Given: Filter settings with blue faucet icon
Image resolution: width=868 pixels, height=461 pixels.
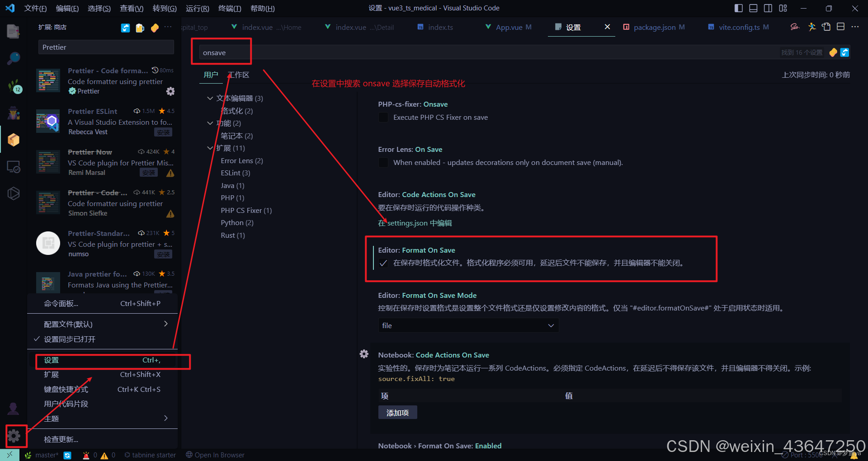Looking at the screenshot, I should 844,52.
